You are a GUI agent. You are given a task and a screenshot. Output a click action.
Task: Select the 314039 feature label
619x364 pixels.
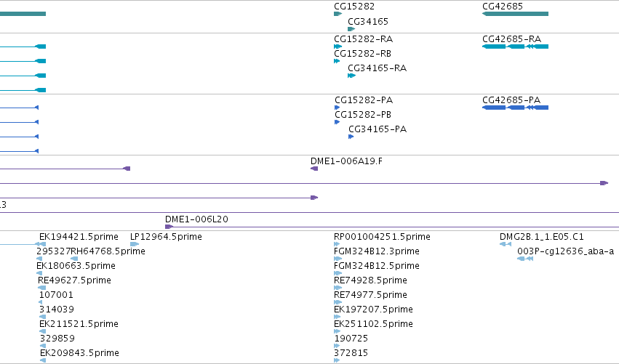coord(57,310)
